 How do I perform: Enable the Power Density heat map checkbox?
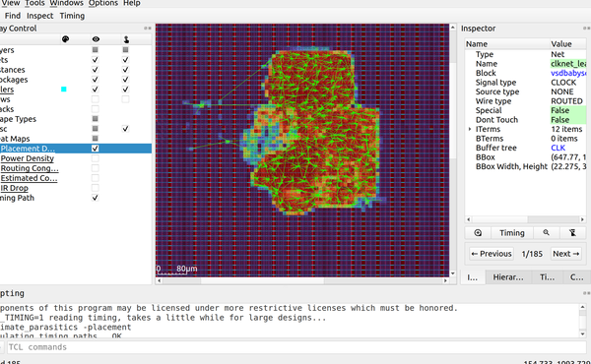(95, 158)
